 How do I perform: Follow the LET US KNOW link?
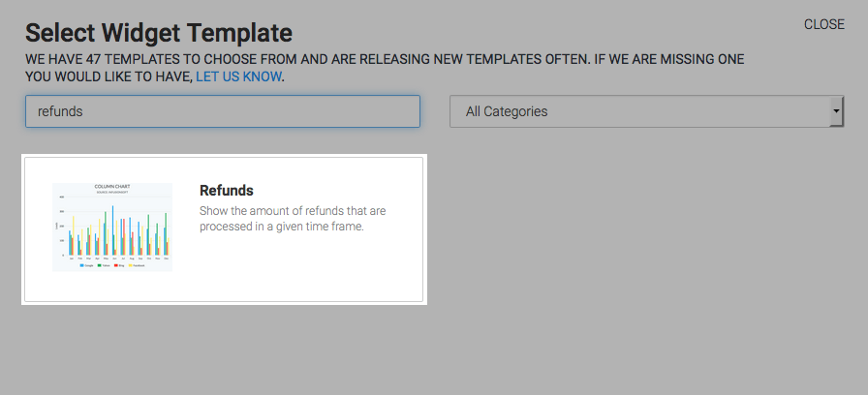238,76
